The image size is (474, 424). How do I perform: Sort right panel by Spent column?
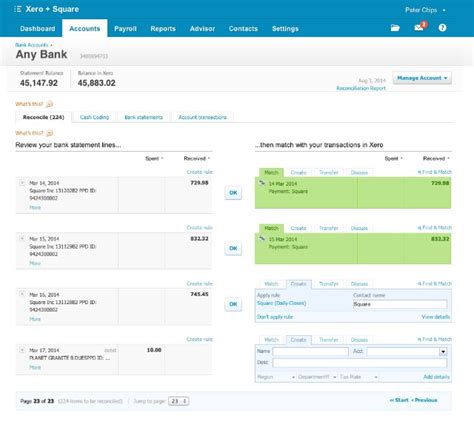coord(393,158)
